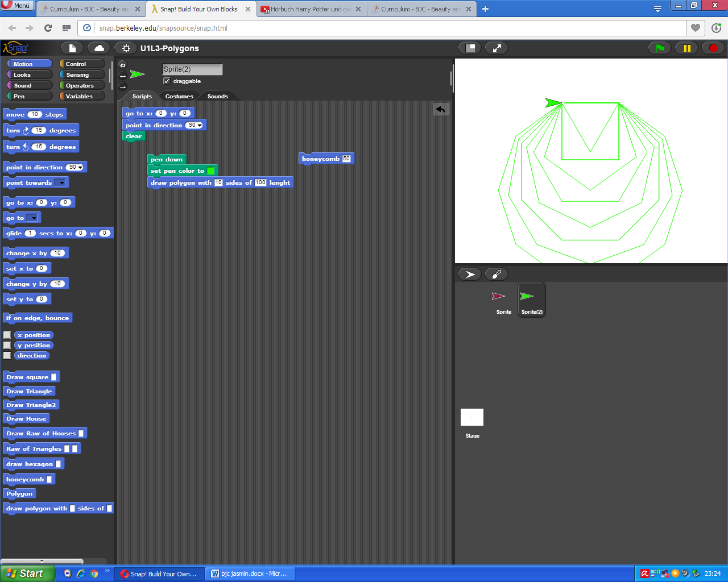The height and width of the screenshot is (582, 728).
Task: Click the Polygon block in palette
Action: coord(19,493)
